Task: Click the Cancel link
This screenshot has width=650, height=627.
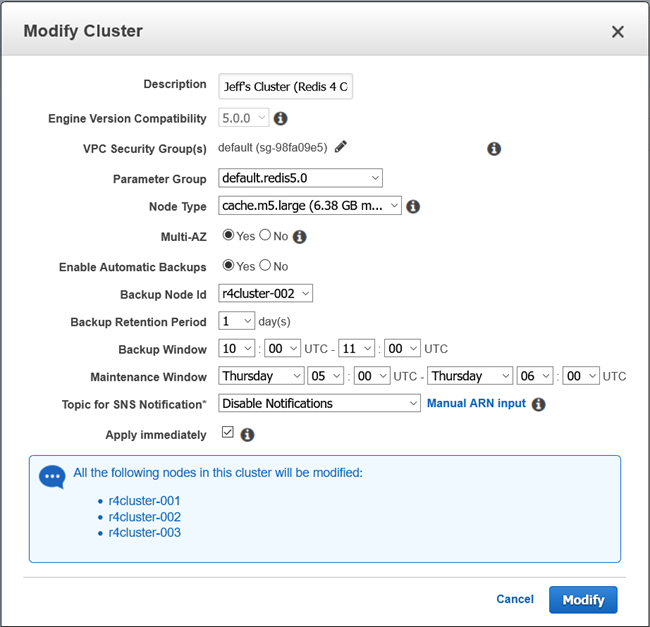Action: (x=515, y=599)
